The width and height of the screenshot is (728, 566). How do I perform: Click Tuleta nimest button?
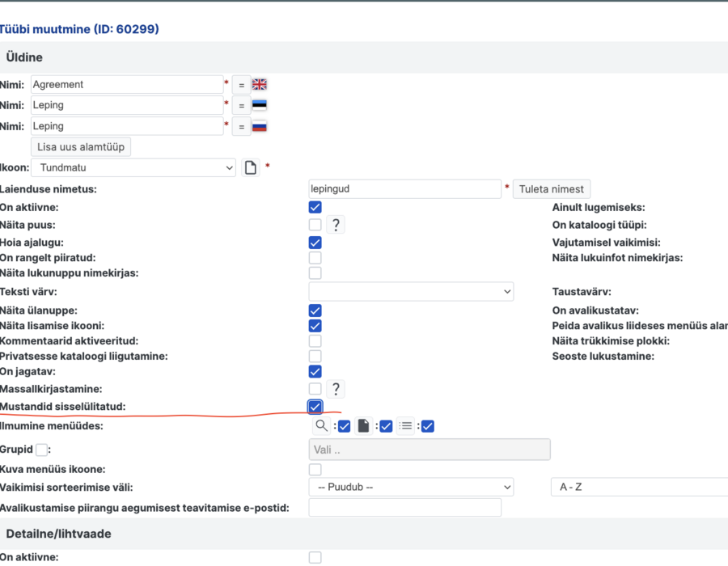click(552, 189)
